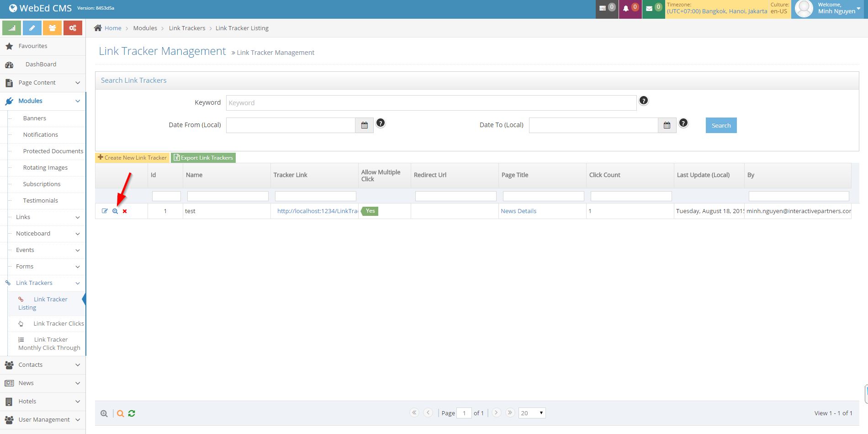Open the page size dropdown showing 20
The height and width of the screenshot is (434, 868).
click(532, 413)
